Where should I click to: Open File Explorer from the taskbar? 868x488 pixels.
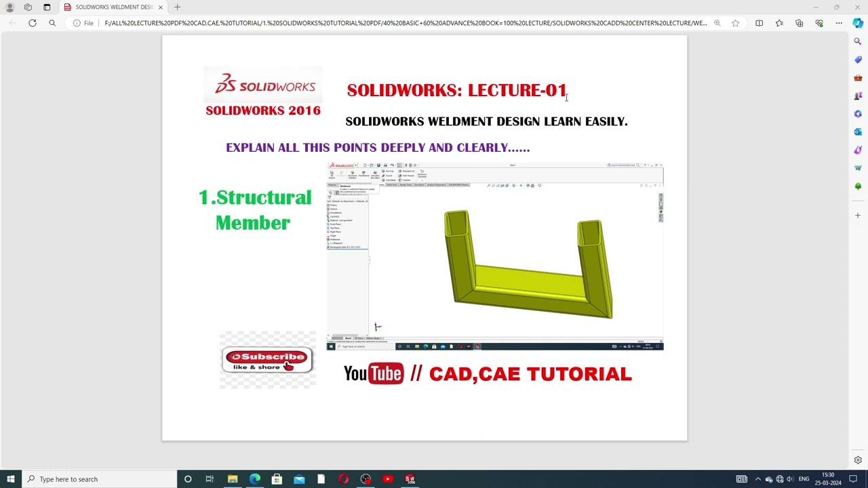coord(233,479)
